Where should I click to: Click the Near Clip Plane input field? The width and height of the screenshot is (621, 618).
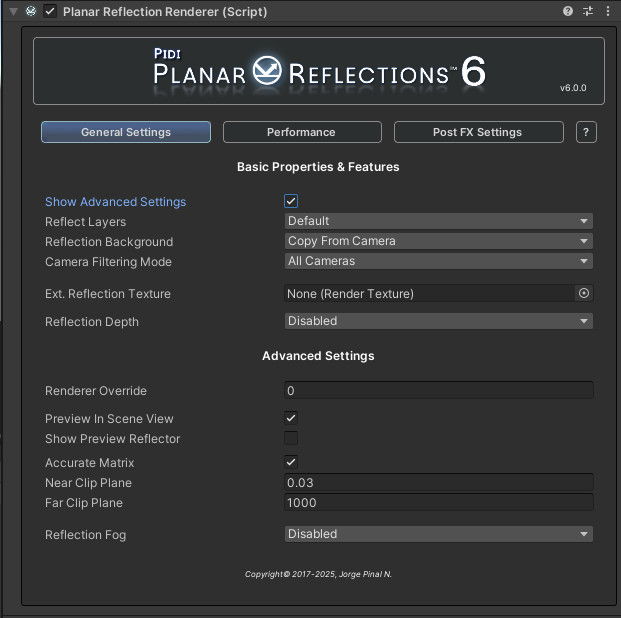438,483
